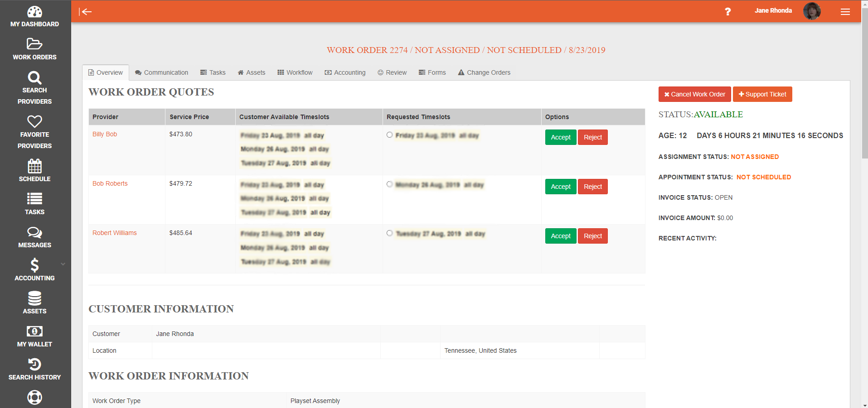Select Robert Williams' requested timeslot radio

point(390,233)
